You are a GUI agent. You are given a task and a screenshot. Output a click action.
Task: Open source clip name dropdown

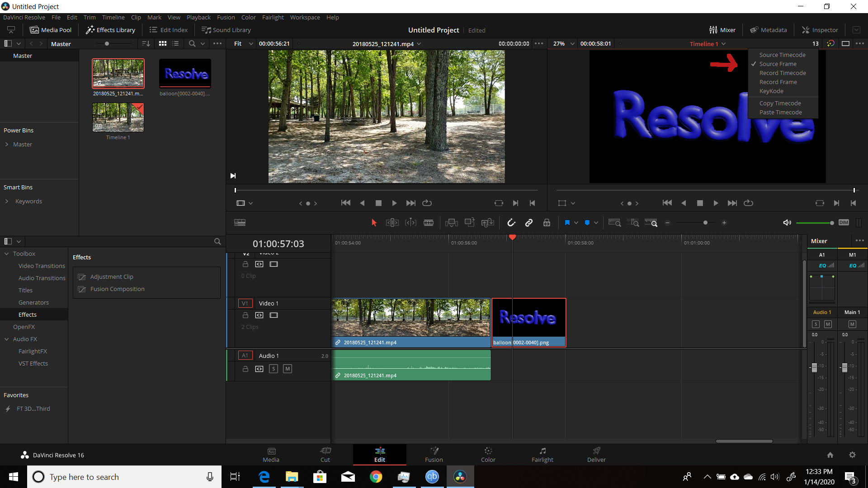[x=387, y=44]
